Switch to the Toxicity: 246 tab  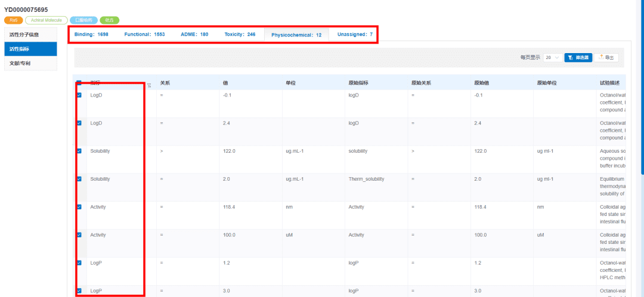[x=240, y=35]
